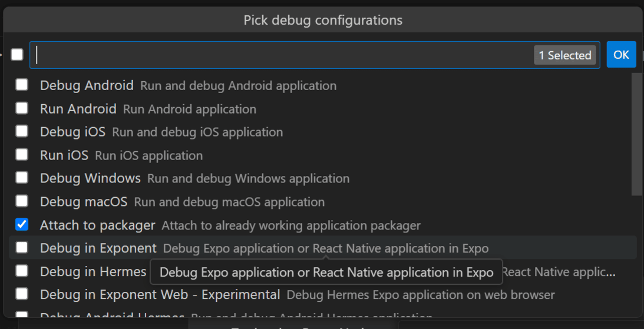Select the Run iOS checkbox
Image resolution: width=644 pixels, height=329 pixels.
coord(22,155)
